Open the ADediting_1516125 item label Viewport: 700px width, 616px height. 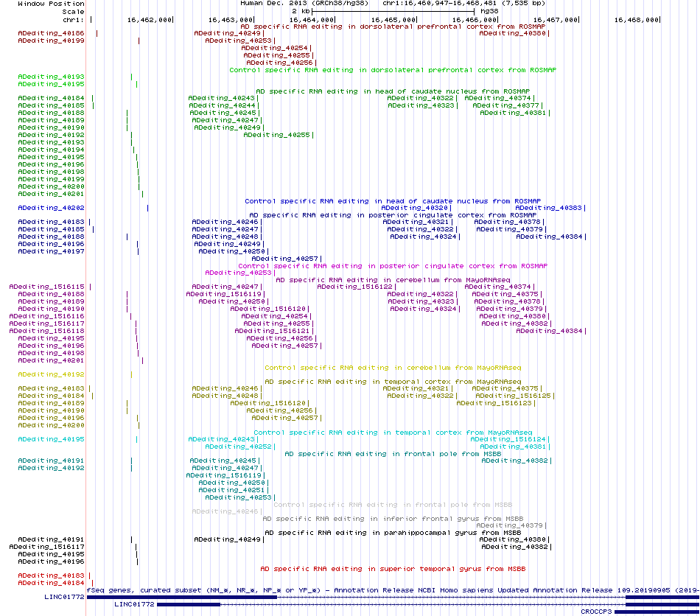pos(513,396)
